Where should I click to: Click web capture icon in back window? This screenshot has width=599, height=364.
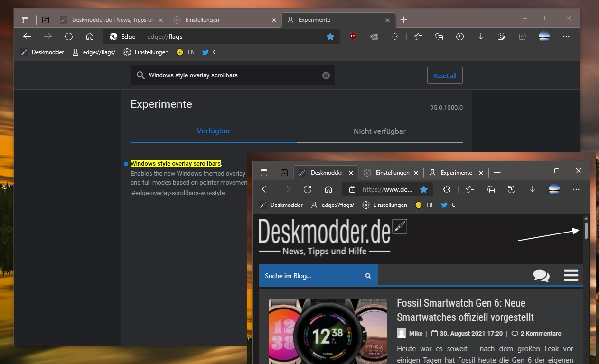(502, 37)
